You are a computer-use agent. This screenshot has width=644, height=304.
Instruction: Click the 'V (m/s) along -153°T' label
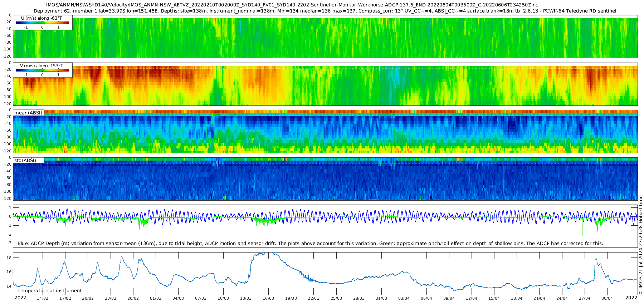[x=42, y=66]
